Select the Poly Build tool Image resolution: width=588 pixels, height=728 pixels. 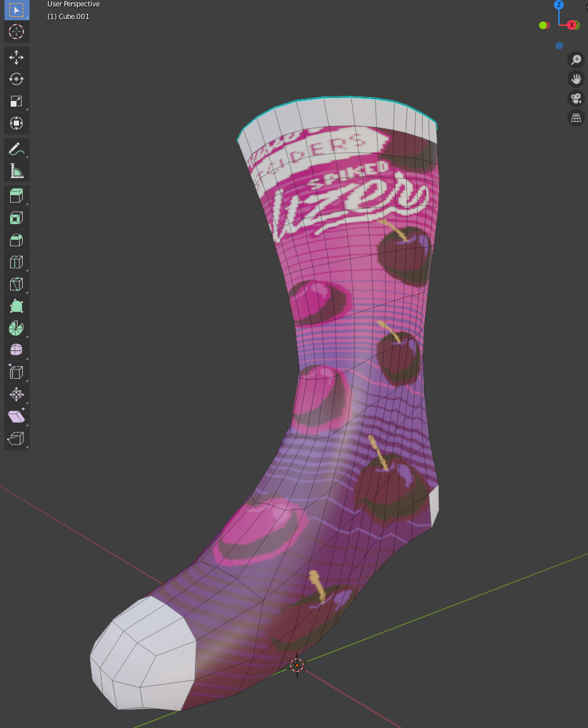coord(16,306)
